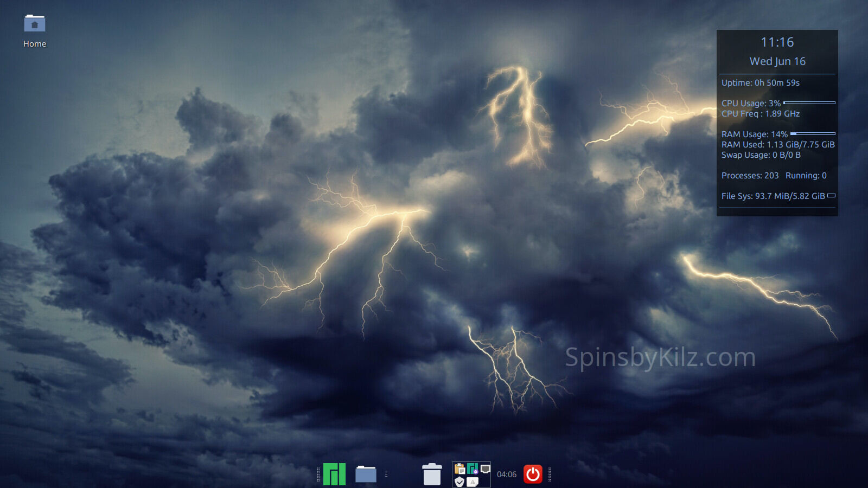Click the File Sys usage bar
This screenshot has width=868, height=488.
pos(831,196)
